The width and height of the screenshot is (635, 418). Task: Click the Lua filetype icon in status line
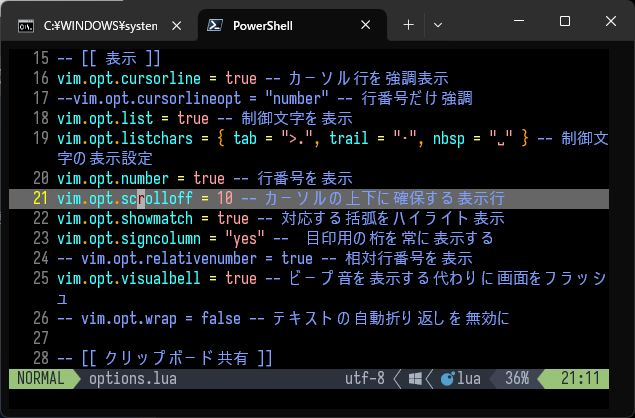445,379
